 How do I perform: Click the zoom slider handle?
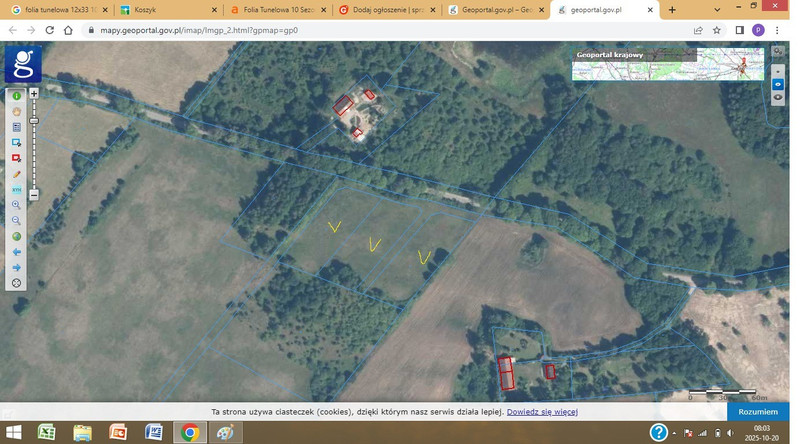(x=34, y=120)
